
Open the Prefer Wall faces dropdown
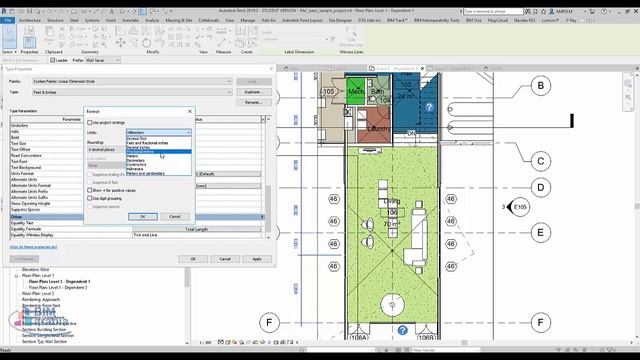coord(102,60)
